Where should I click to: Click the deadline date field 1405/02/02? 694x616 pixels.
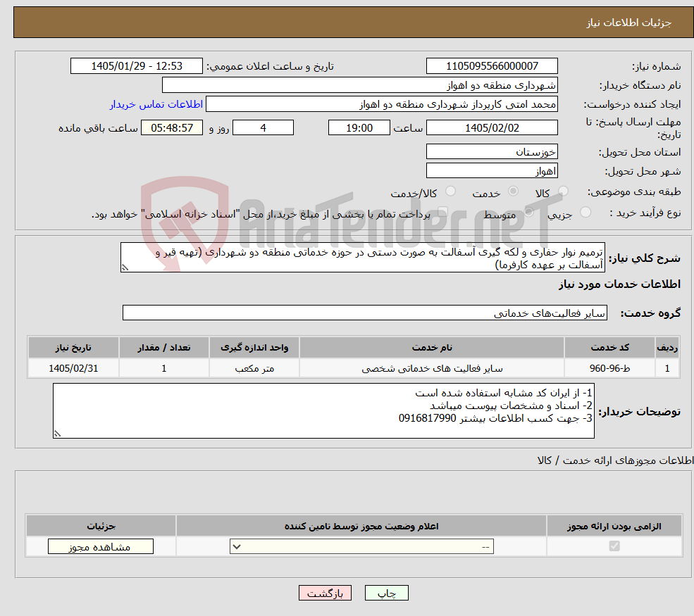[492, 128]
